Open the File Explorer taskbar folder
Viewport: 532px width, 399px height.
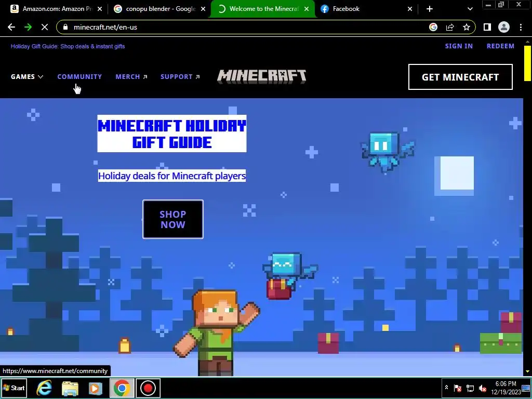(70, 388)
